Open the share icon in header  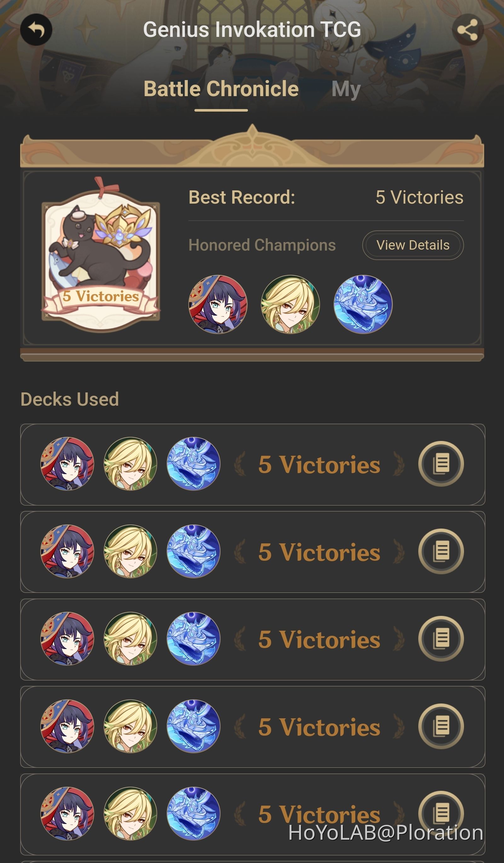[x=468, y=30]
